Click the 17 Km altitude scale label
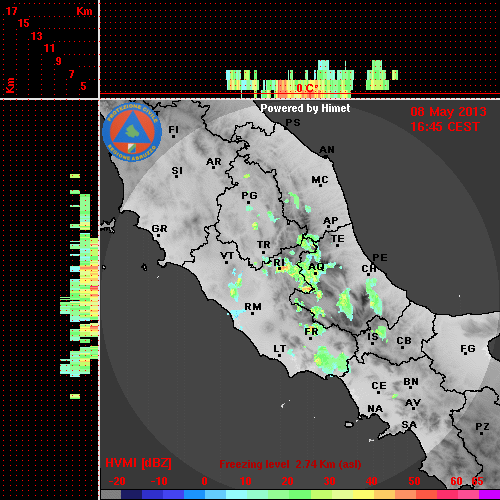 11,11
